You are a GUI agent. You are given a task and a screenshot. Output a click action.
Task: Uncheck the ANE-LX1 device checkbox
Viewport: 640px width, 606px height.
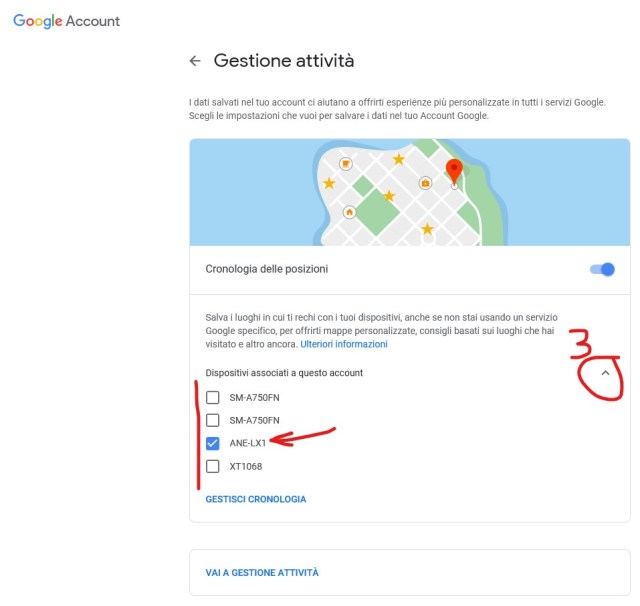point(213,443)
